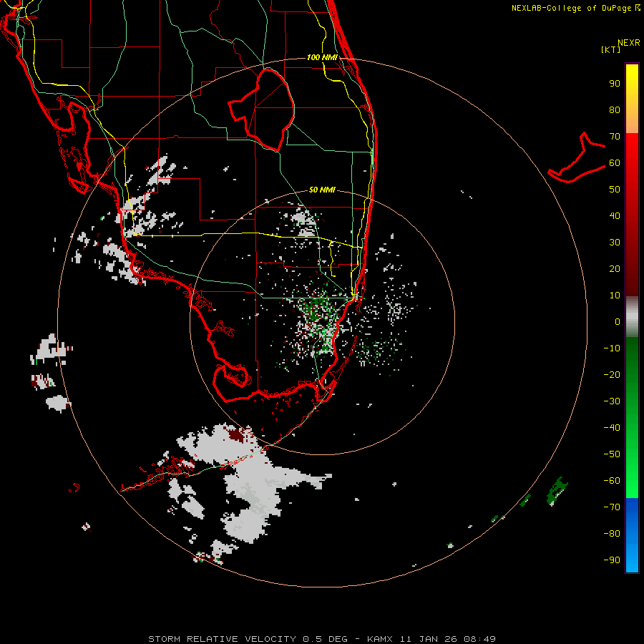Click the -60 value on the velocity scale
644x644 pixels.
(x=612, y=481)
